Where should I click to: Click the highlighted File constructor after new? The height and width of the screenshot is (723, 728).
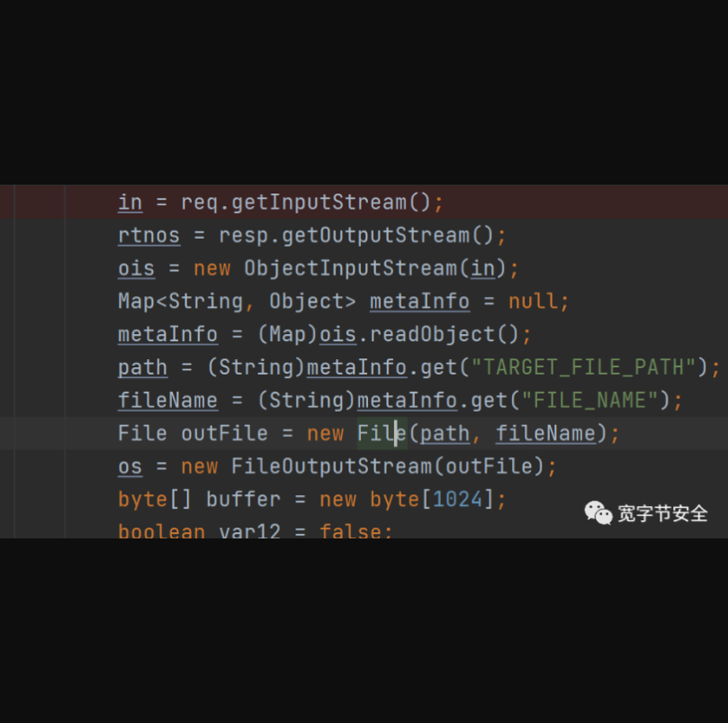pyautogui.click(x=382, y=433)
